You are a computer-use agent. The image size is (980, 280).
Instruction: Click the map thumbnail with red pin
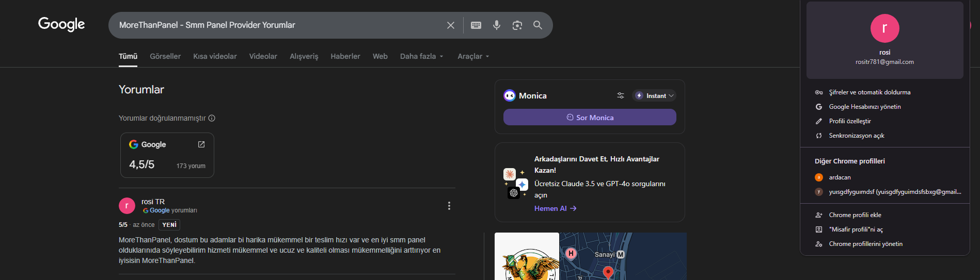click(623, 256)
